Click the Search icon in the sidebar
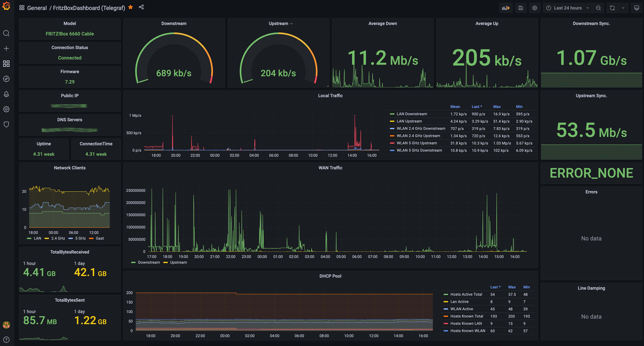644x346 pixels. (6, 33)
